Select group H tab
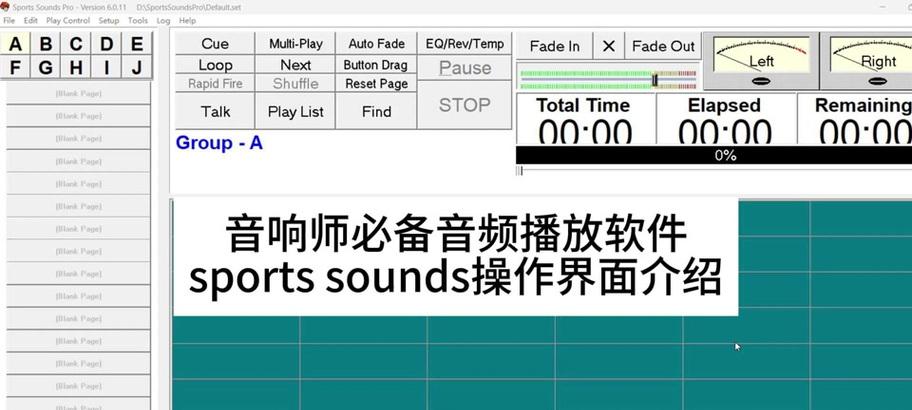This screenshot has height=410, width=912. point(76,67)
